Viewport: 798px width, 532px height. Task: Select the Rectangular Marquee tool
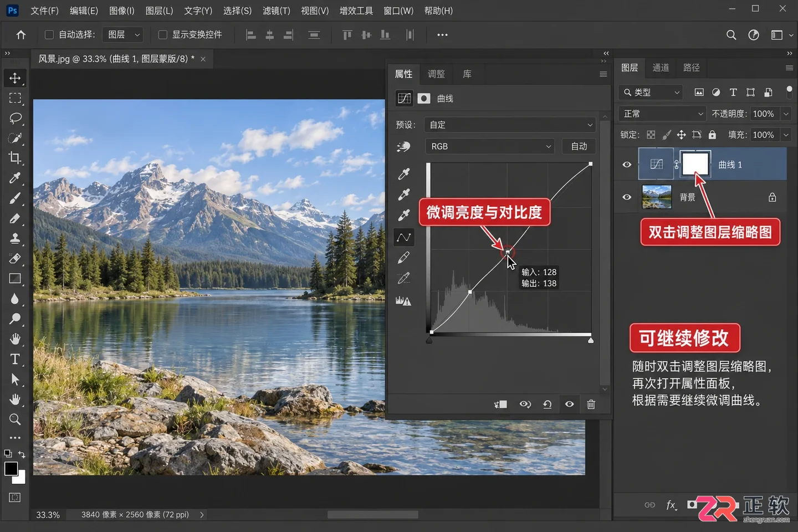(x=15, y=98)
